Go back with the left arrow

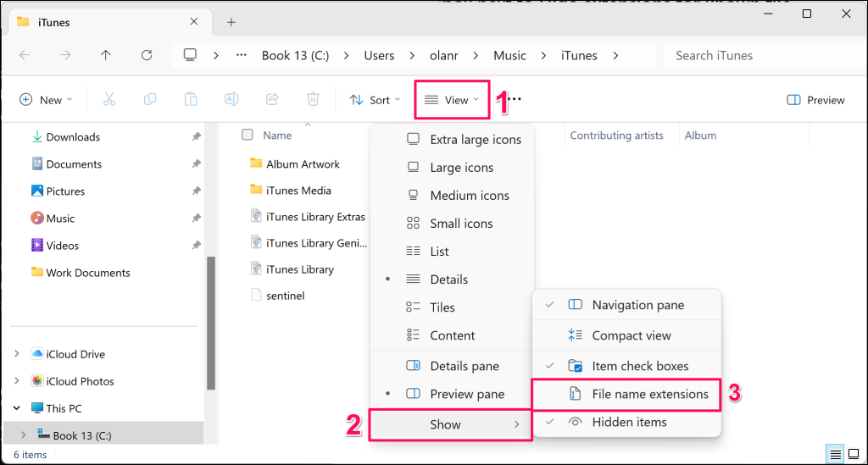(25, 55)
